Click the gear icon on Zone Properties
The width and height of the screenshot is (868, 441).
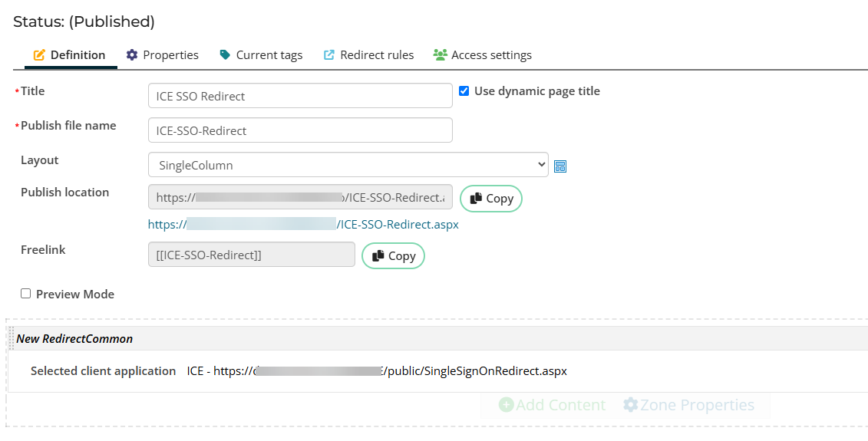click(630, 405)
